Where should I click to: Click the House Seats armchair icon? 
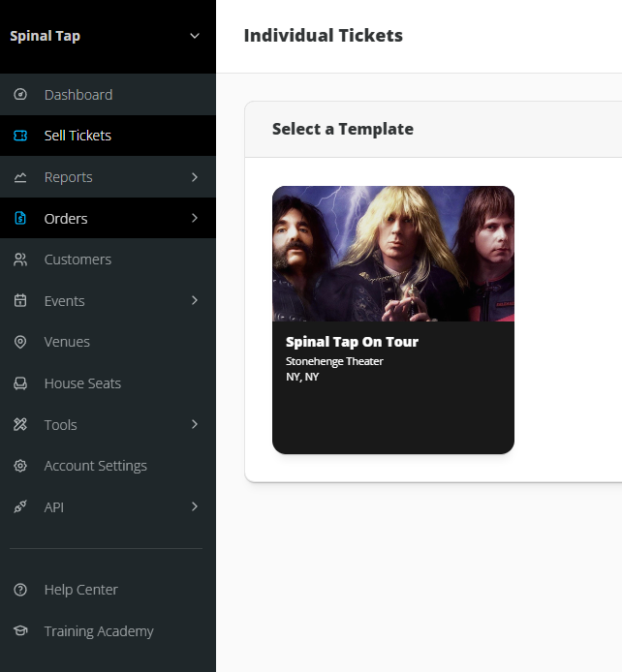click(20, 383)
